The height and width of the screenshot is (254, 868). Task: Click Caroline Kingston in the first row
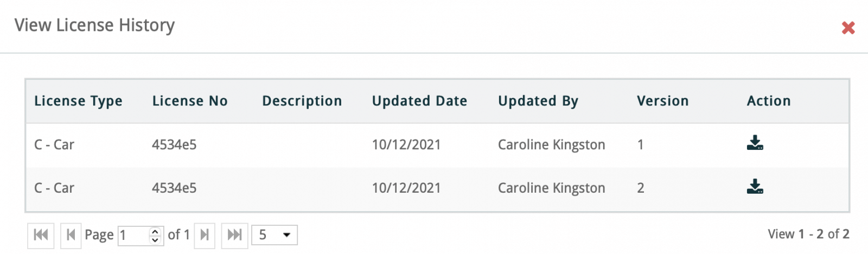click(551, 145)
